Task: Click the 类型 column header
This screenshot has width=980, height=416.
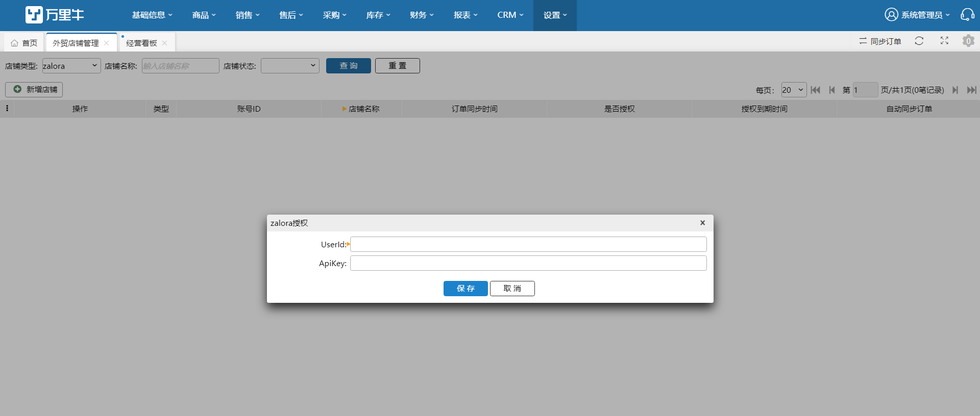Action: [161, 109]
